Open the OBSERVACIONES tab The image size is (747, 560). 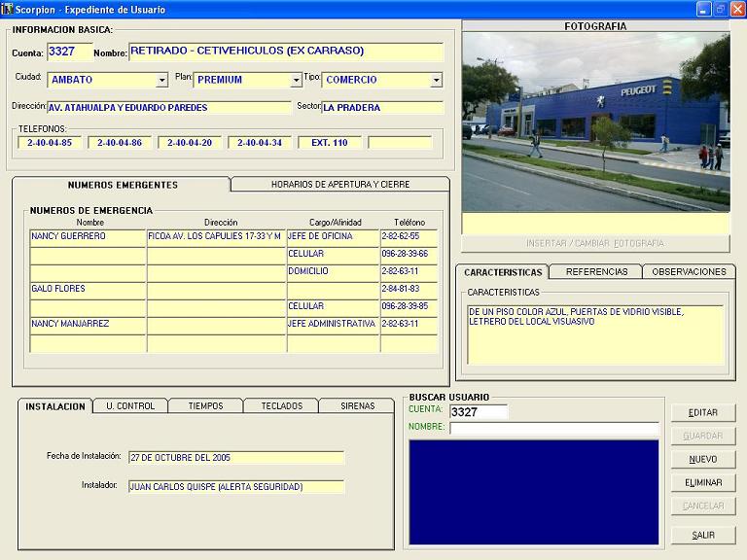point(689,272)
